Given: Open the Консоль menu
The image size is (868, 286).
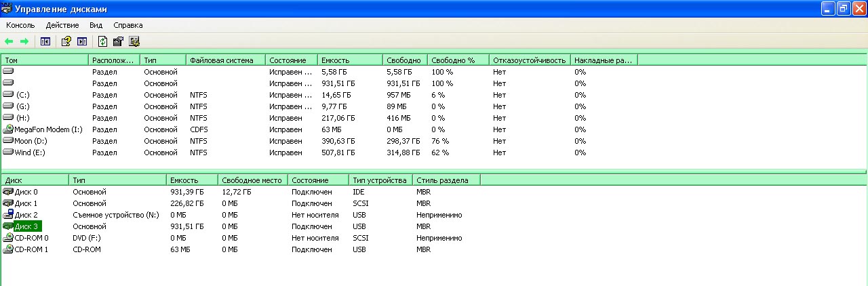Looking at the screenshot, I should click(x=20, y=25).
